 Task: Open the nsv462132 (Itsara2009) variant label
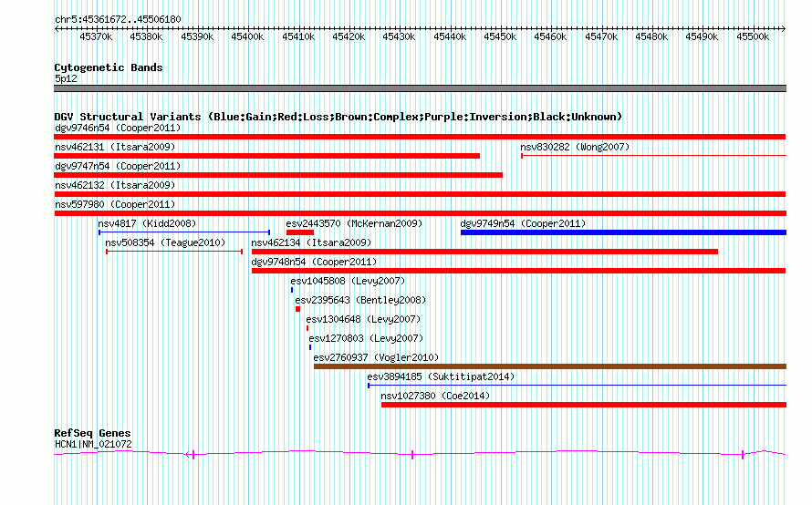click(115, 185)
